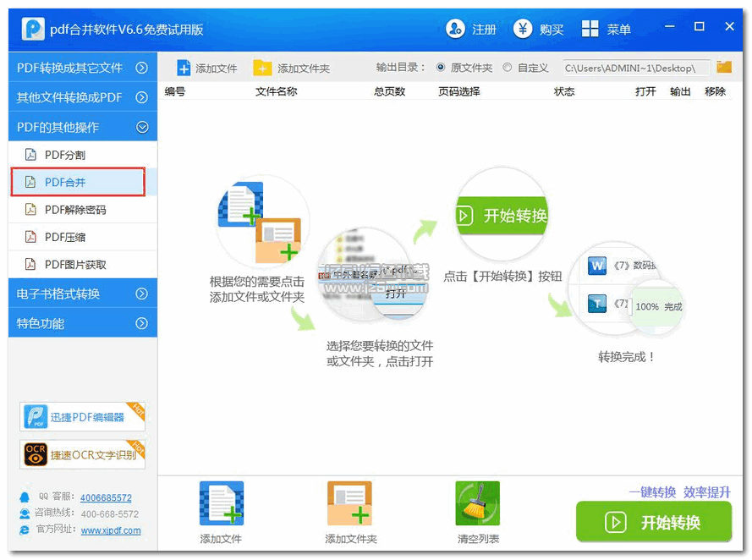Click the 添加文件夹 toolbar label
752x560 pixels.
[x=304, y=69]
